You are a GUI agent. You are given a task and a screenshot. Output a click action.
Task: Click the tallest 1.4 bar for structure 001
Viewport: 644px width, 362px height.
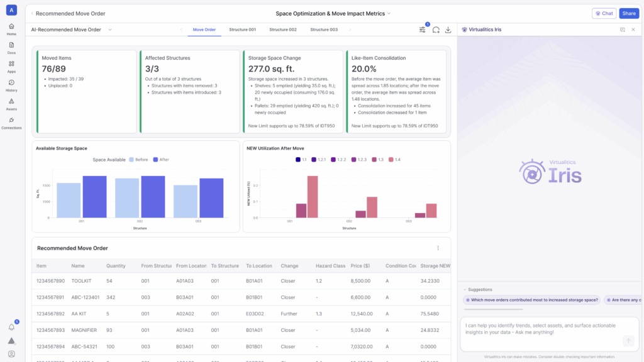[x=313, y=197]
